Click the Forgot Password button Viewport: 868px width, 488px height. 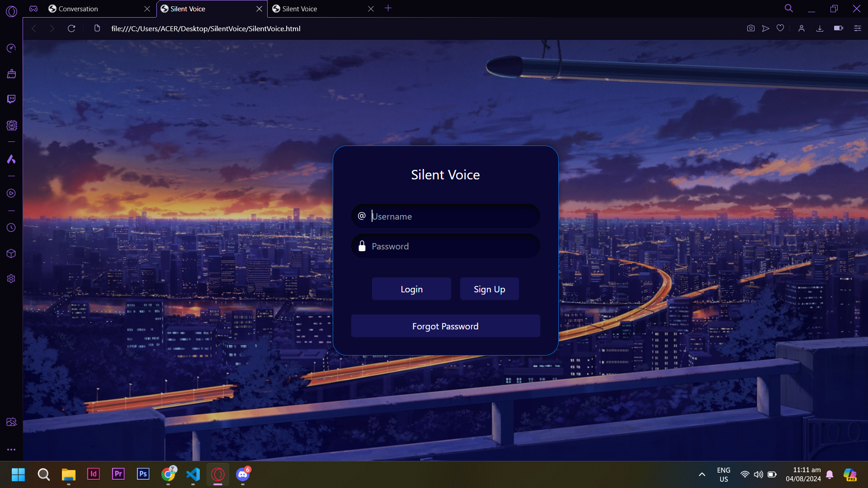pyautogui.click(x=445, y=326)
